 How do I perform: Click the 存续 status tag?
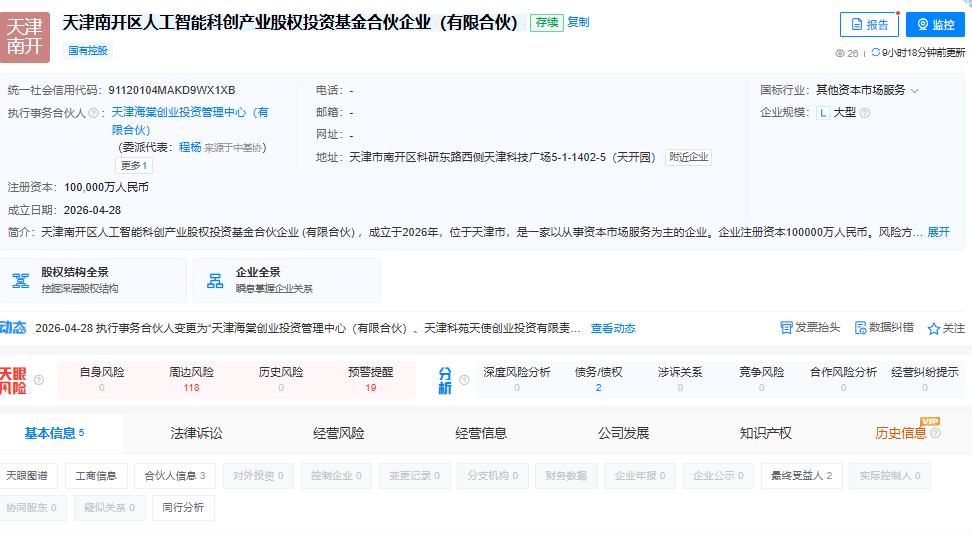click(x=546, y=22)
